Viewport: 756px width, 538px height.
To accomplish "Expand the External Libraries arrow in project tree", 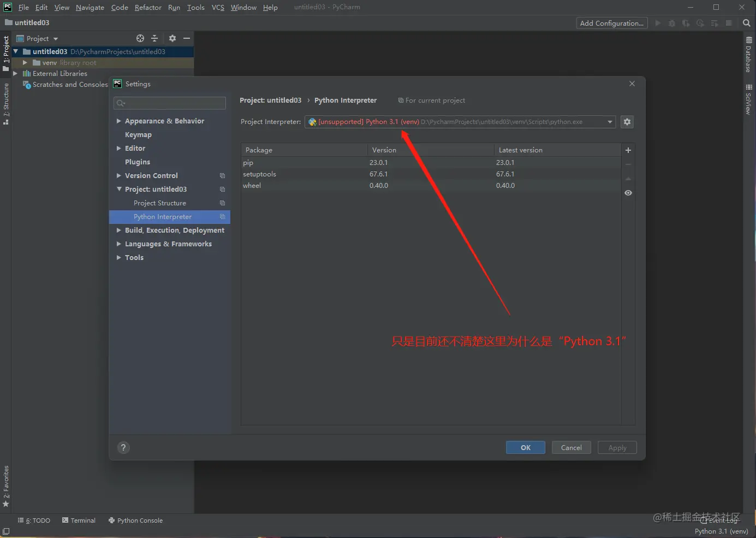I will [x=15, y=73].
